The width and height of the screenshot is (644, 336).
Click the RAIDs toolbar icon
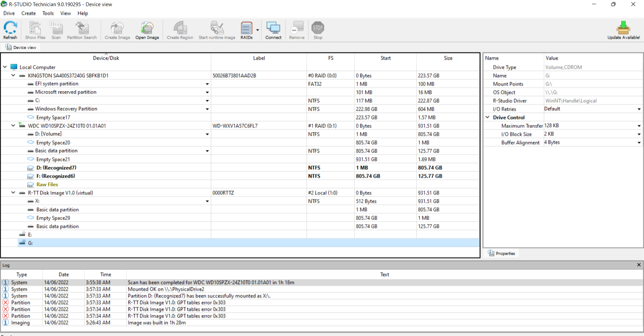click(247, 30)
